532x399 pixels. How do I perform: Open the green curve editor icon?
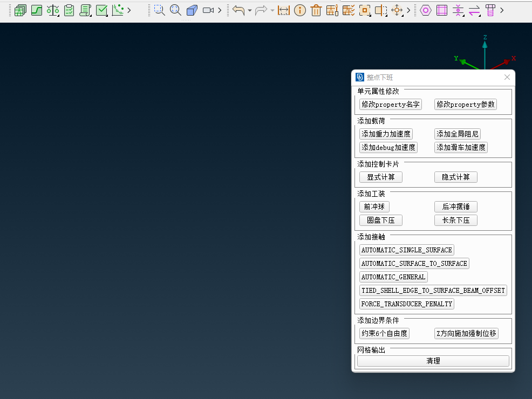tap(37, 10)
